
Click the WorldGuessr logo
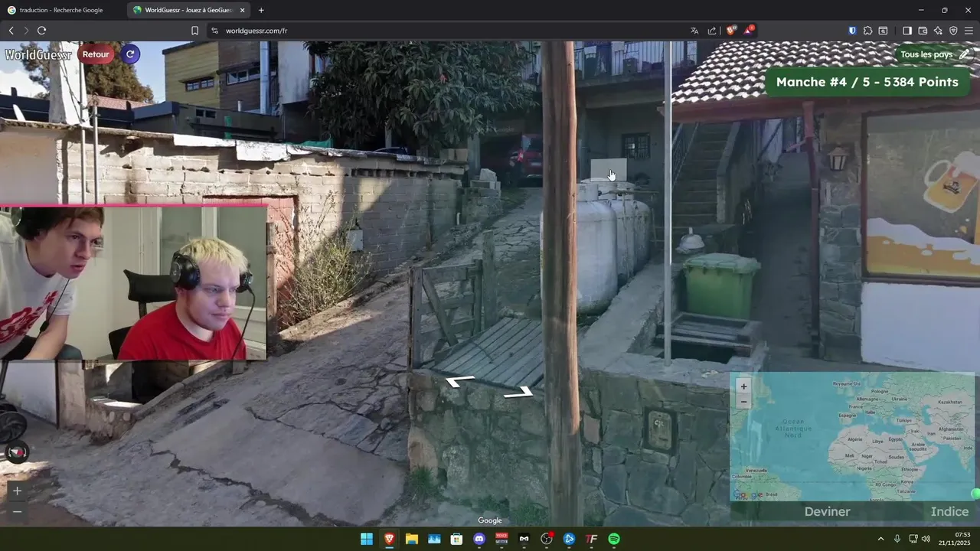38,54
